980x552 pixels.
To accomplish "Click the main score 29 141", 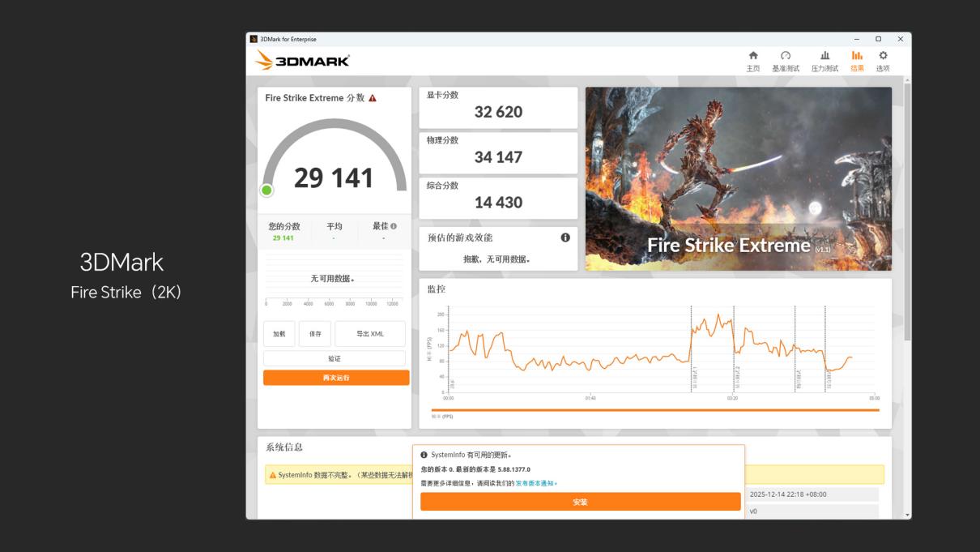I will (x=334, y=178).
